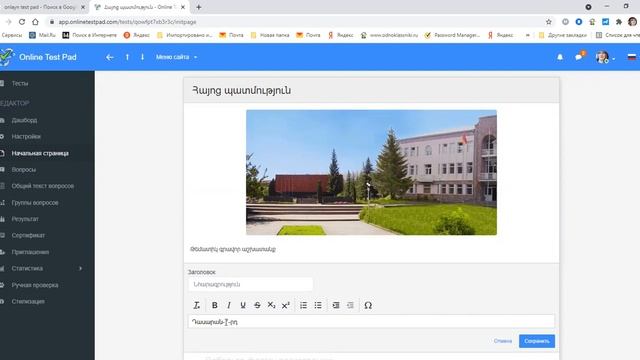This screenshot has height=360, width=640.
Task: Click the back arrow in blue header
Action: click(x=109, y=57)
